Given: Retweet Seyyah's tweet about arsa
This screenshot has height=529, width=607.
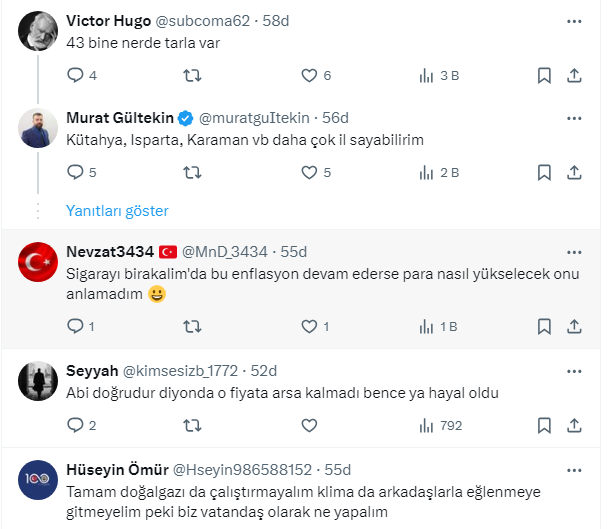Looking at the screenshot, I should 192,425.
